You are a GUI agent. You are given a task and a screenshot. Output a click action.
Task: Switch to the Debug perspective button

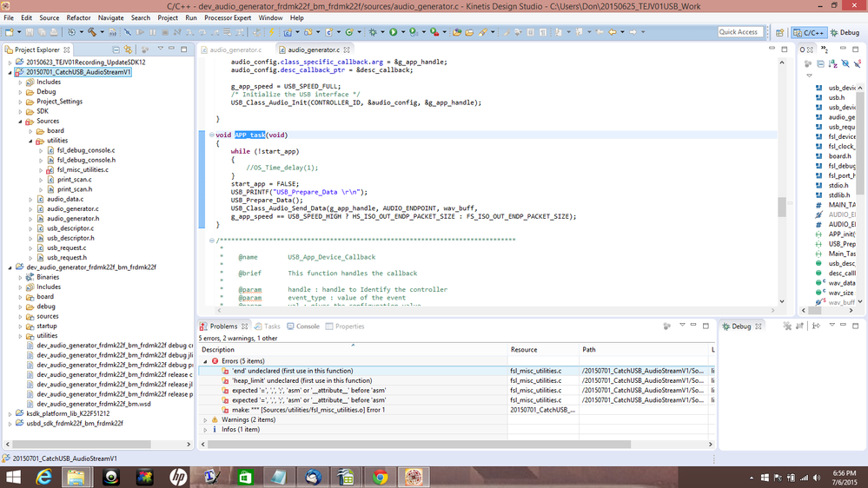pyautogui.click(x=845, y=33)
